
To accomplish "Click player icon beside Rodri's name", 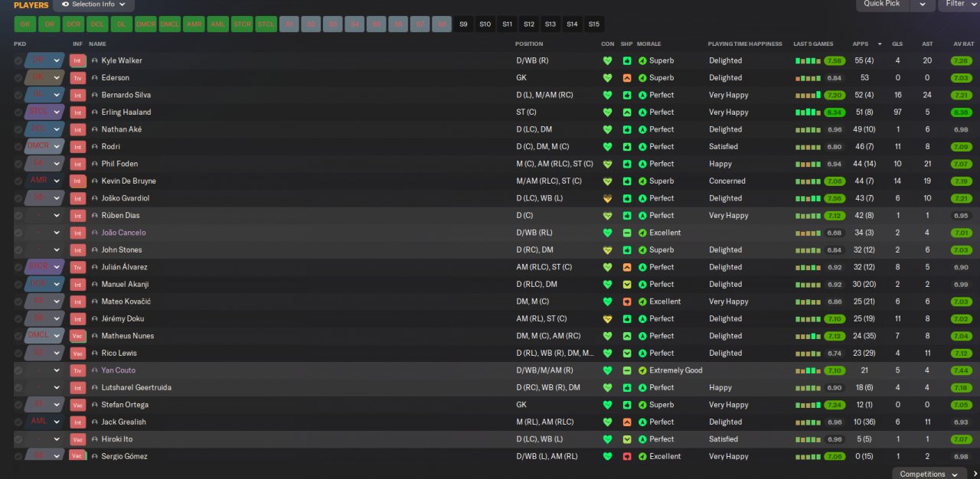I will tap(94, 147).
